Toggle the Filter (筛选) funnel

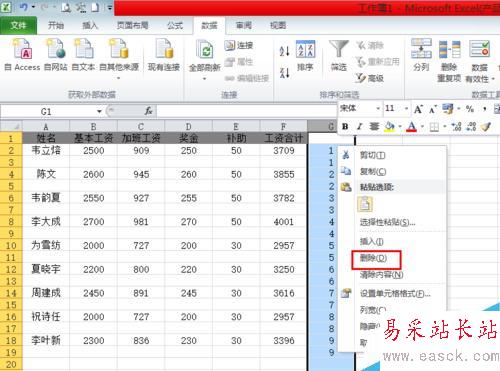[x=339, y=55]
